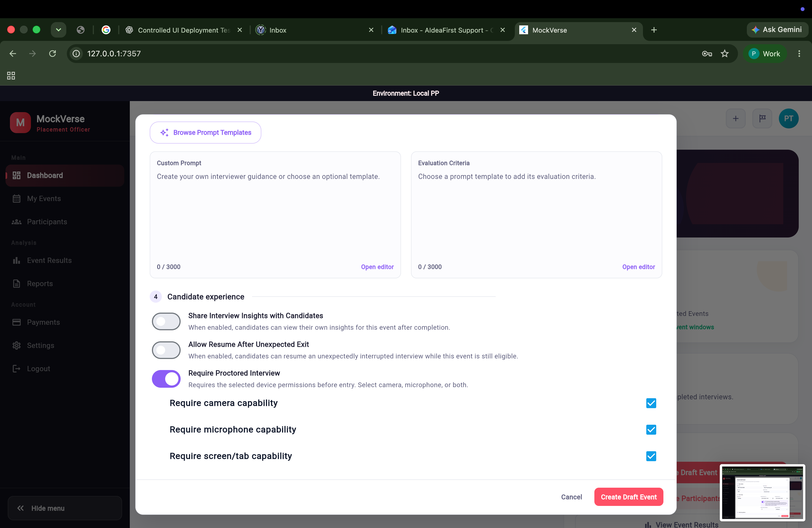The width and height of the screenshot is (812, 528).
Task: Toggle Share Interview Insights with Candidates
Action: (x=166, y=321)
